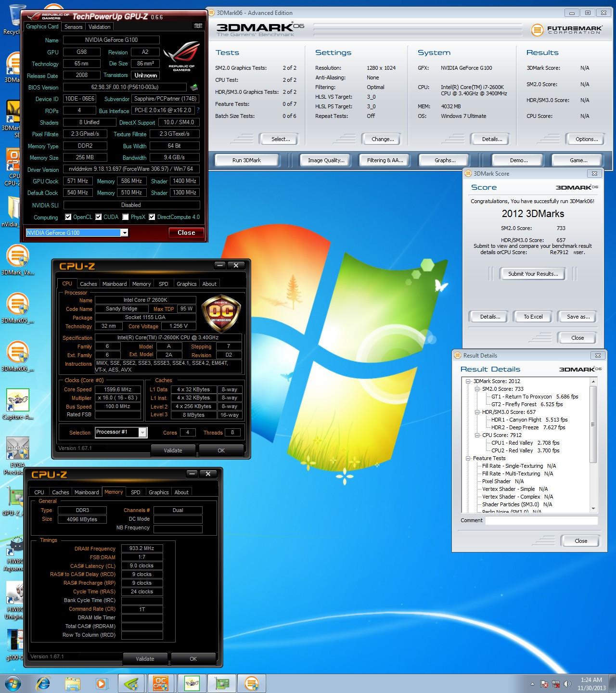Collapse the SM2.0 Score: 733 tree node

[x=477, y=389]
